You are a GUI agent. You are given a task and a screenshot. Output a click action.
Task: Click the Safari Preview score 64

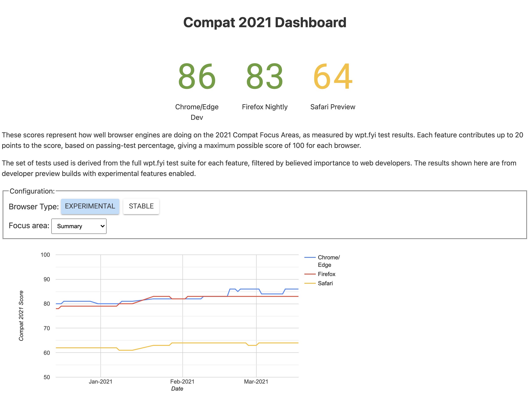[x=333, y=76]
